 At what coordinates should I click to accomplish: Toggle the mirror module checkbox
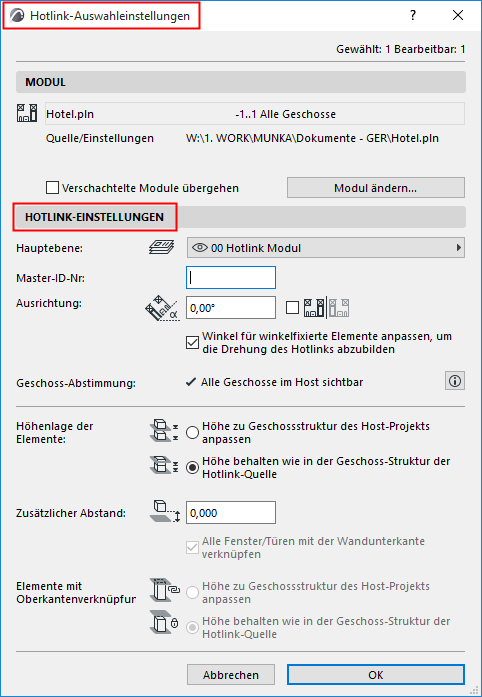pos(292,308)
